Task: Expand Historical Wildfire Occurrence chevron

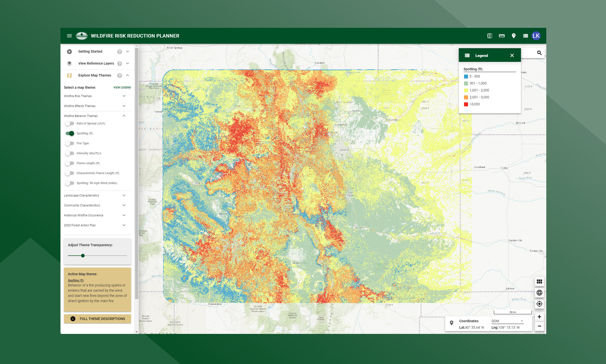Action: pyautogui.click(x=124, y=215)
